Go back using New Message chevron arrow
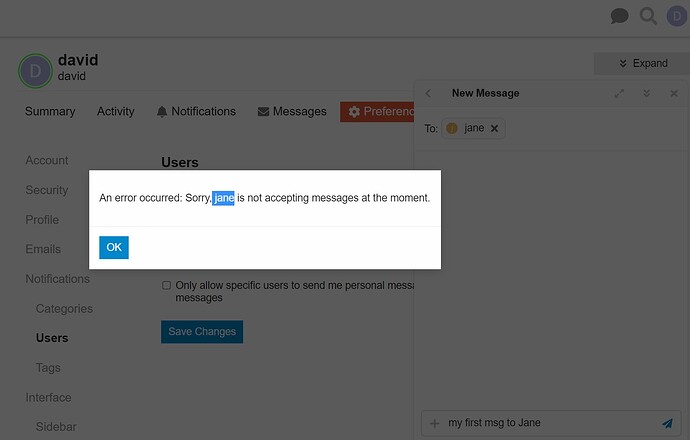The height and width of the screenshot is (440, 690). [x=428, y=93]
